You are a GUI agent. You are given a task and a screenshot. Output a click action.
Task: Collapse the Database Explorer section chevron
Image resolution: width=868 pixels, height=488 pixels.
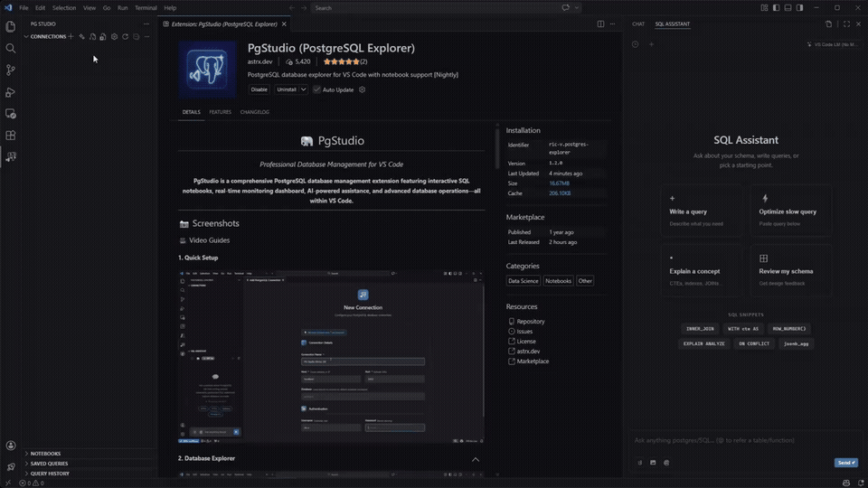476,459
